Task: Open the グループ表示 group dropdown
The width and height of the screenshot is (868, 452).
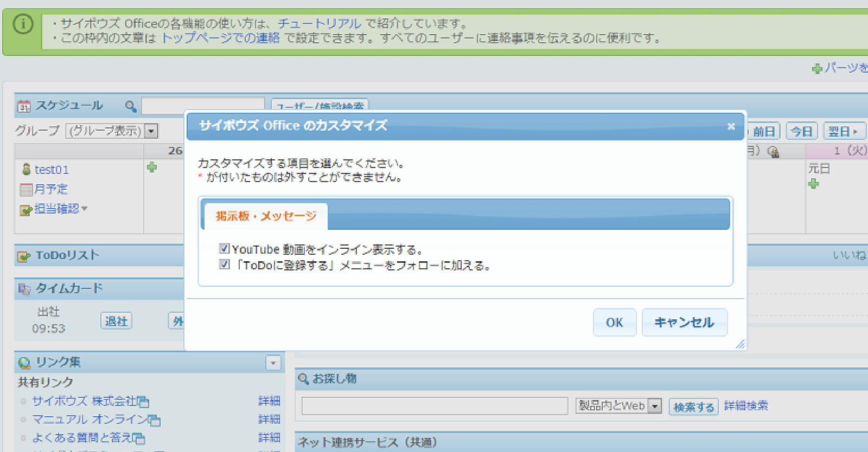Action: [x=112, y=131]
